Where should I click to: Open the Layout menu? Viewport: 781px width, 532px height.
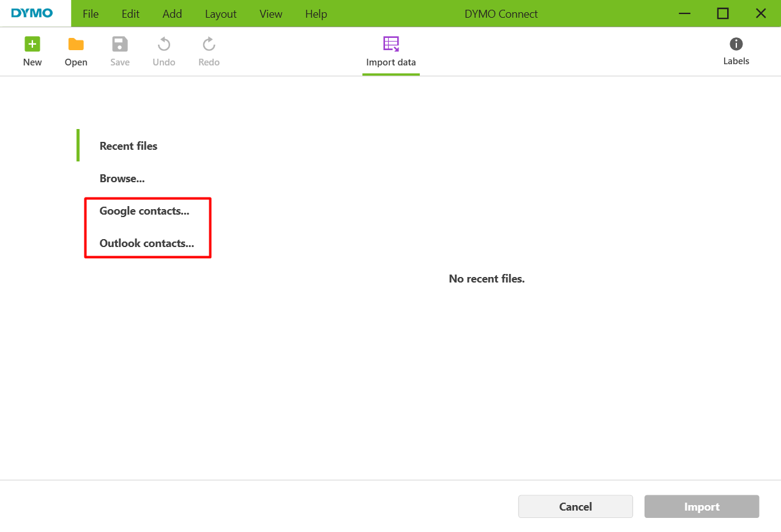[x=220, y=13]
